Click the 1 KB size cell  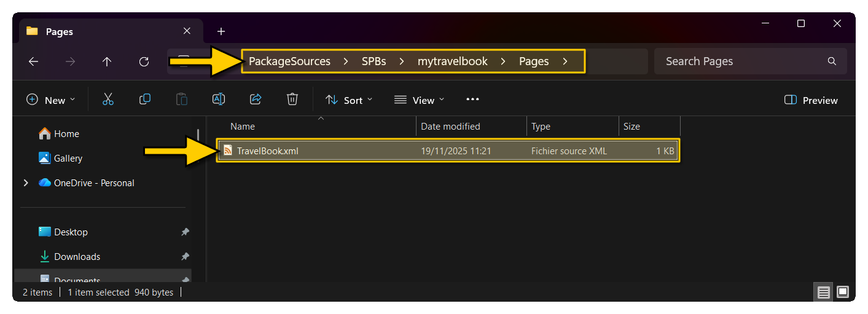(665, 151)
